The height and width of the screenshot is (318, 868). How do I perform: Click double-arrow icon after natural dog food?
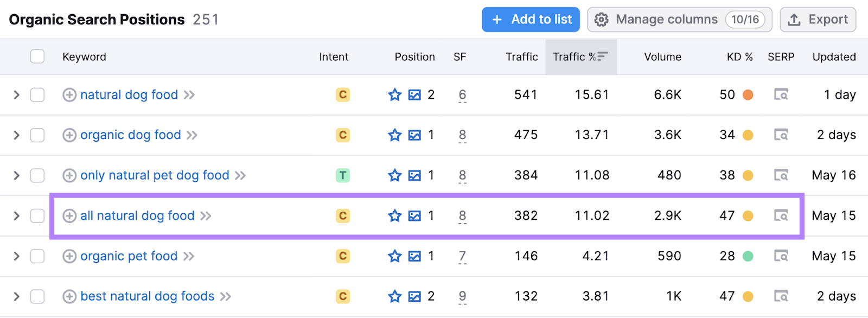point(189,96)
